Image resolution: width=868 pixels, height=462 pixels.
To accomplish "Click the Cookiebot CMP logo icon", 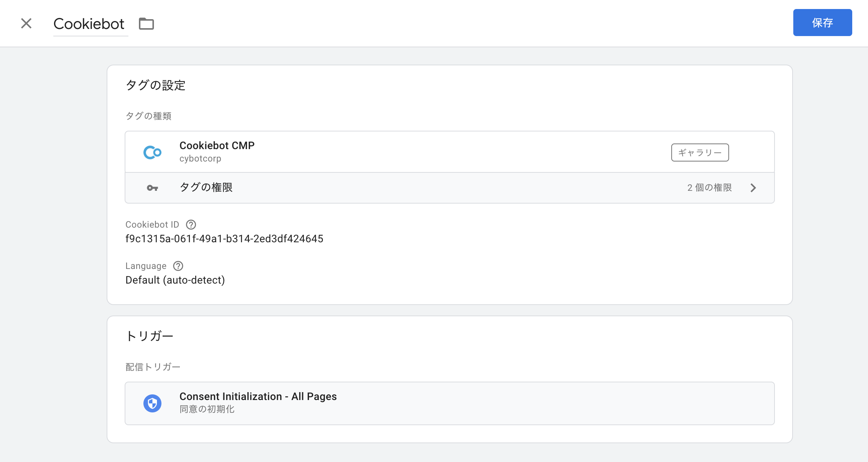I will (x=152, y=152).
